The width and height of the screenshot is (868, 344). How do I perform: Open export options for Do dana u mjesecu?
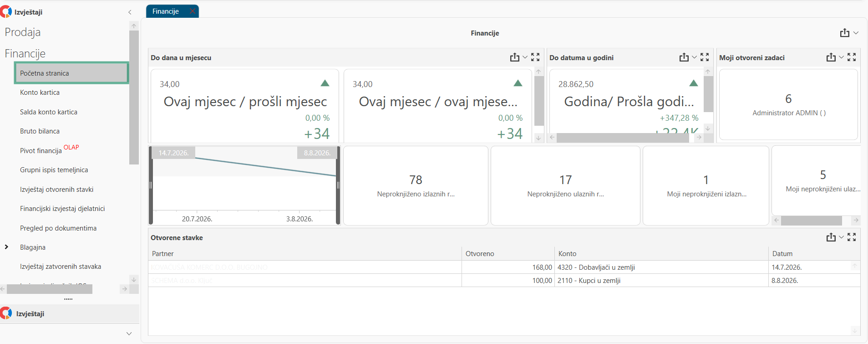525,57
